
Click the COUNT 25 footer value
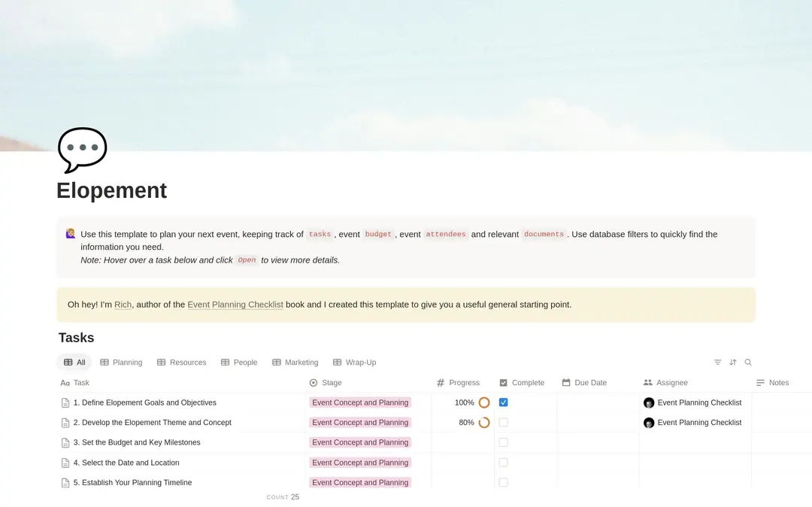[283, 497]
